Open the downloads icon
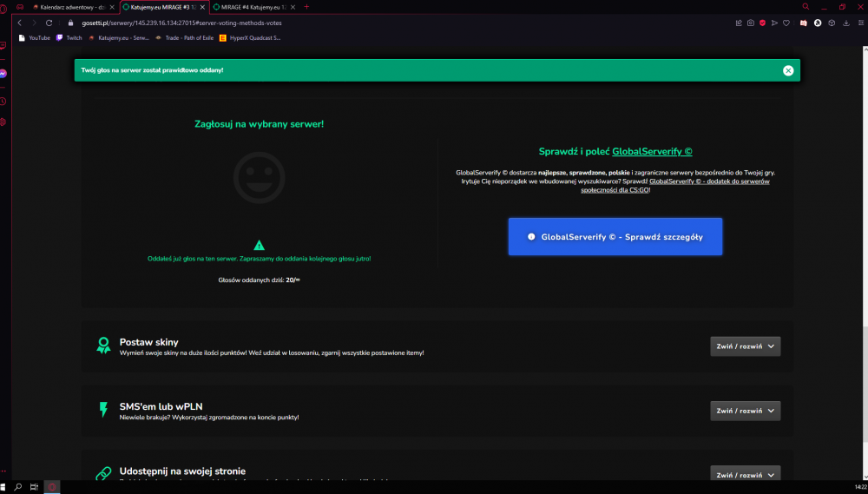Viewport: 868px width, 494px height. [x=845, y=23]
